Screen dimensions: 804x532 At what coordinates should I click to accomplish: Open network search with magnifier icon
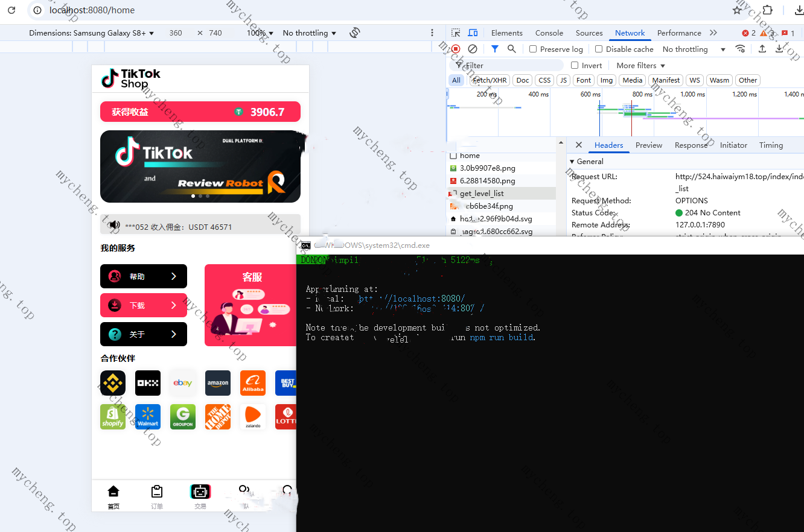pyautogui.click(x=512, y=49)
